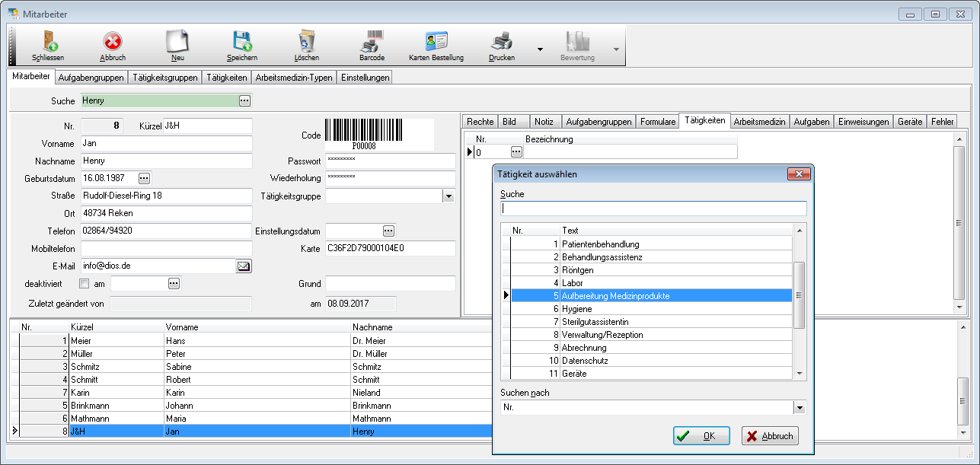Image resolution: width=980 pixels, height=465 pixels.
Task: Open the Suchen nach dropdown
Action: click(x=799, y=408)
